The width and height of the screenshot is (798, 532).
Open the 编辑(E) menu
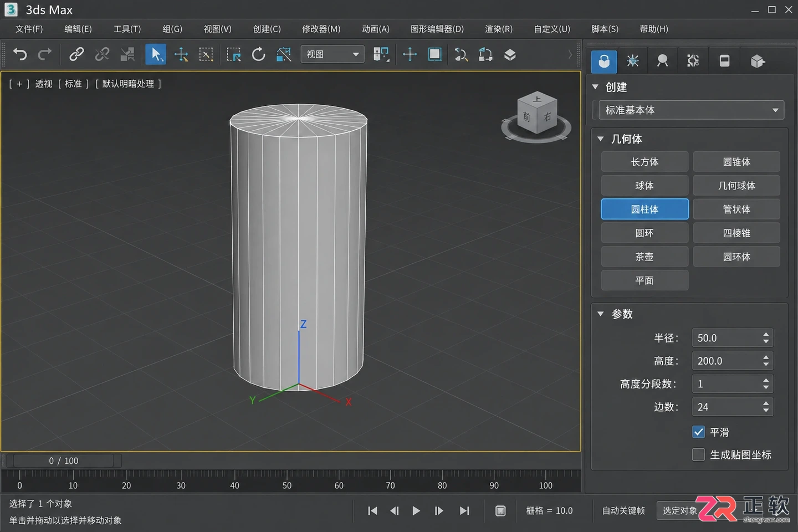point(78,29)
